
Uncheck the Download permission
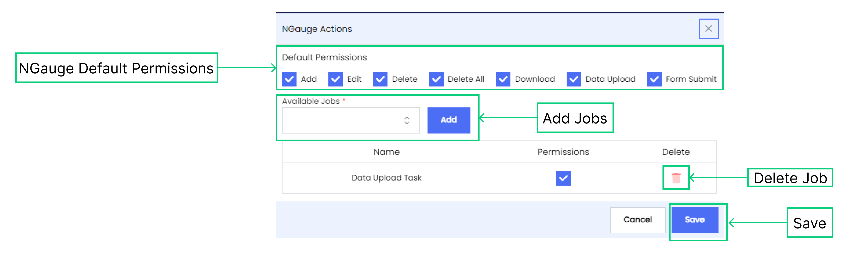pos(503,79)
